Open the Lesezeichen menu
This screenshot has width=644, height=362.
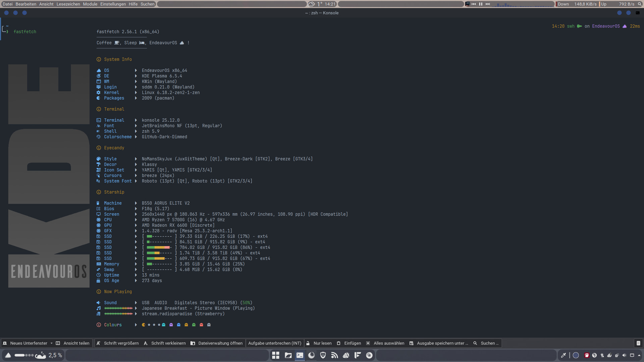tap(68, 4)
